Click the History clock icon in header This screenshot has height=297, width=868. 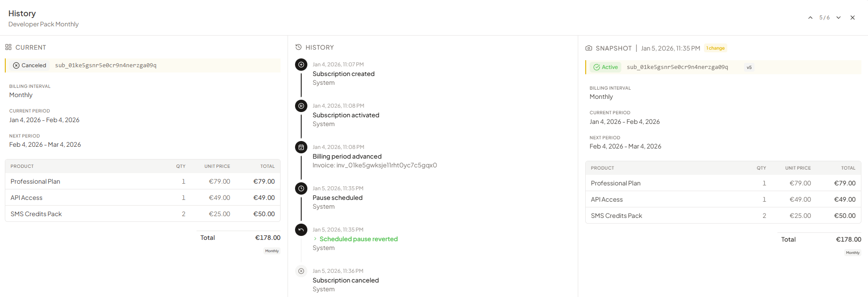(x=299, y=47)
